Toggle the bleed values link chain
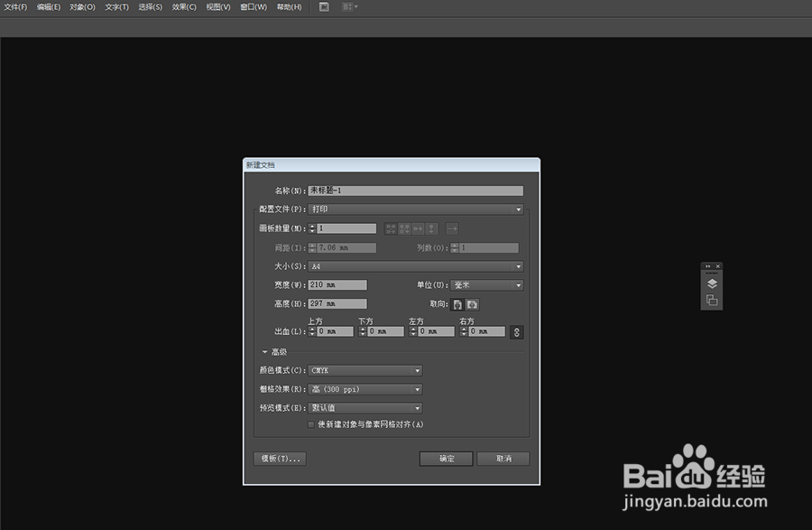The image size is (812, 530). [x=516, y=331]
